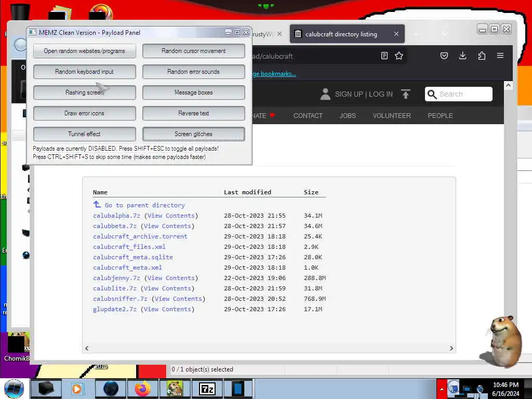532x399 pixels.
Task: Open the 7-Zip taskbar icon
Action: coord(207,389)
